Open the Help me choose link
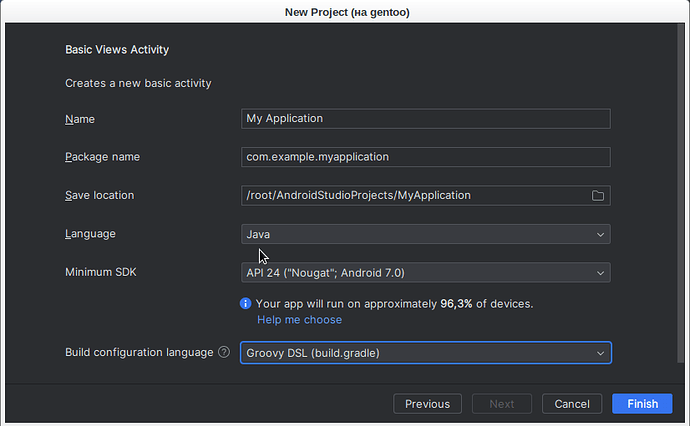690x426 pixels. [x=299, y=320]
